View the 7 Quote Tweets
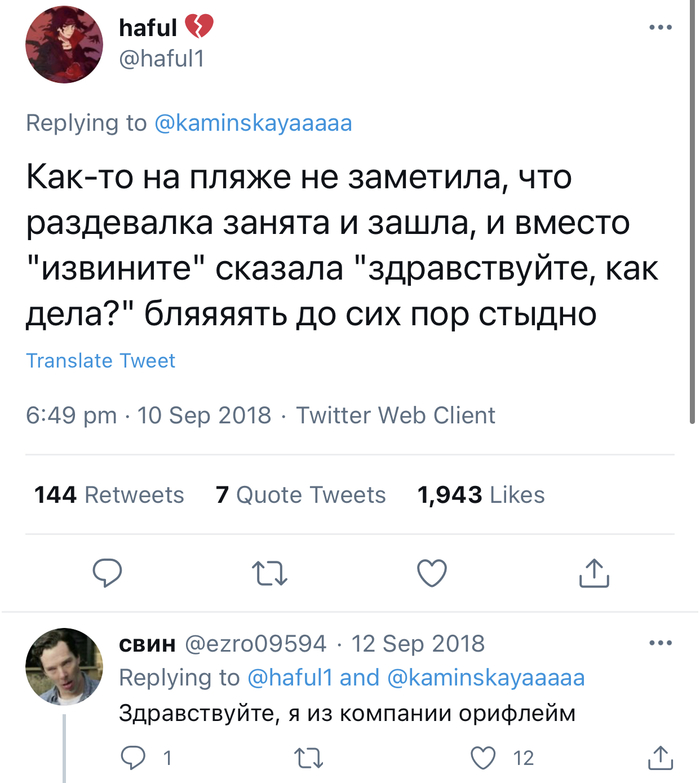Screen dimensions: 700x783 (301, 495)
